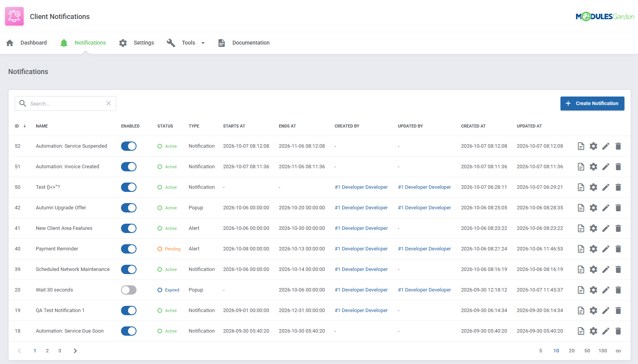
Task: Open details document icon for New Client Area Features
Action: 581,228
